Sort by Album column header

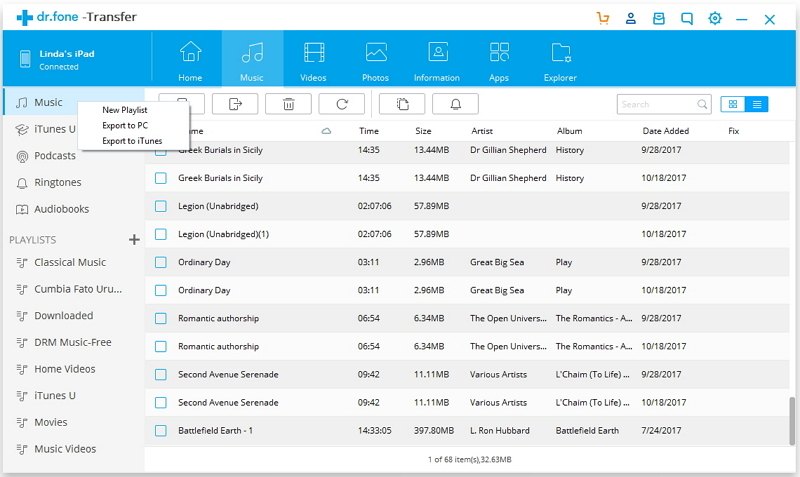(569, 131)
